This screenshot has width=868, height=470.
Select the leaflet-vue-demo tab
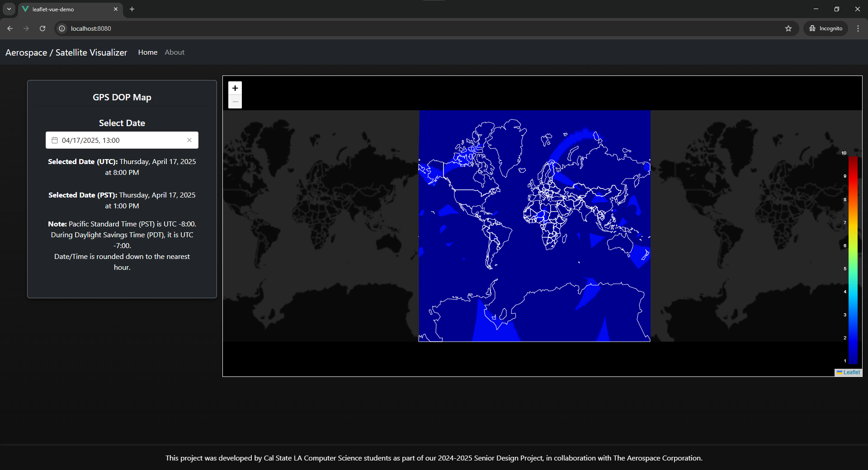pos(63,9)
